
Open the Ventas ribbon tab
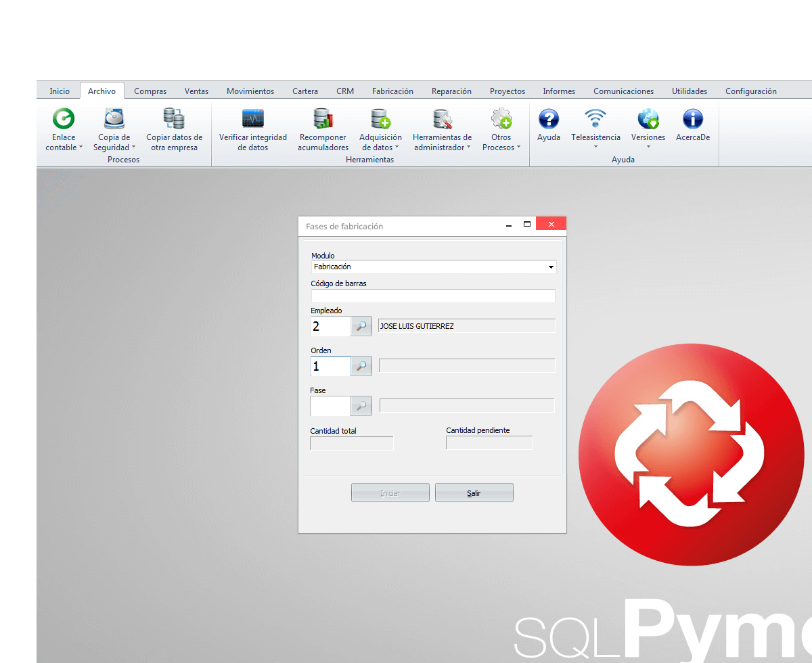[196, 91]
